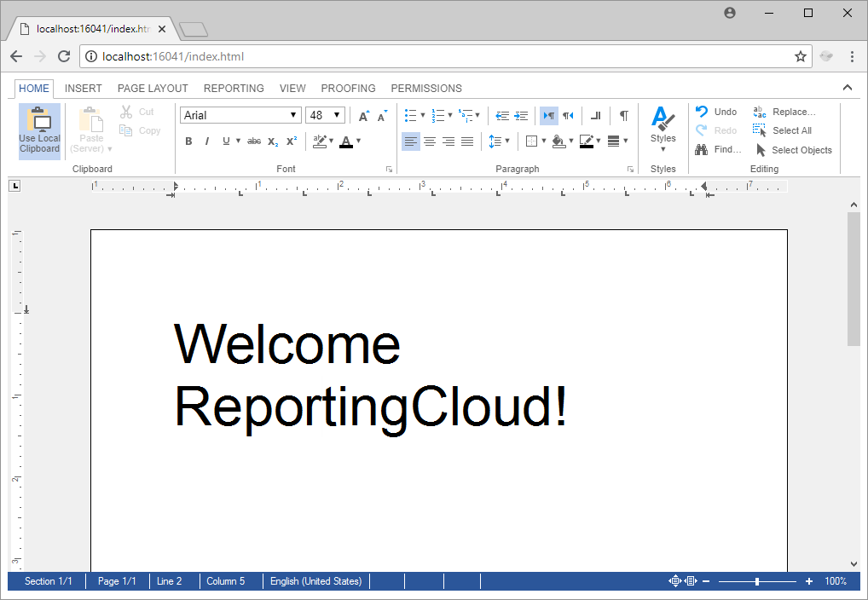Open Font dialog launcher
The image size is (868, 600).
pos(389,170)
